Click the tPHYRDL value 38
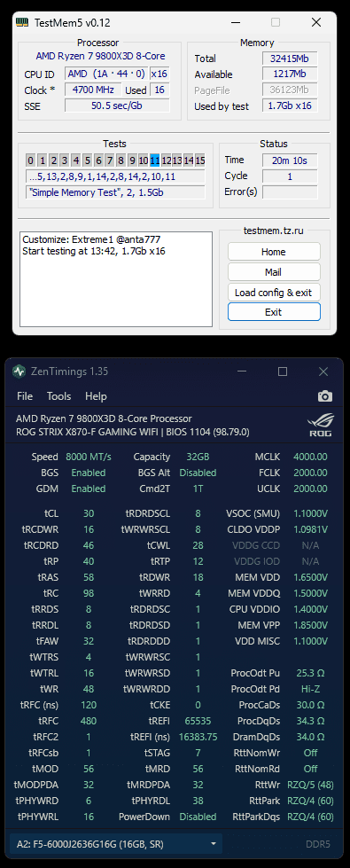The width and height of the screenshot is (350, 868). click(x=198, y=801)
